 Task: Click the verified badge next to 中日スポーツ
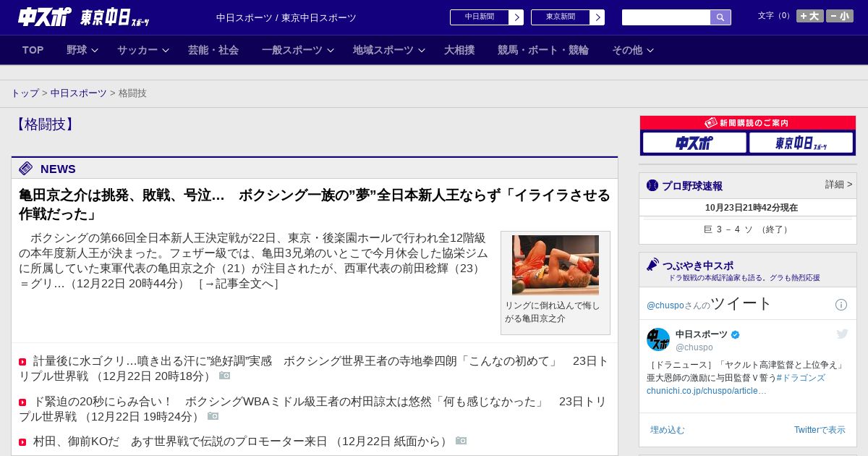coord(736,335)
